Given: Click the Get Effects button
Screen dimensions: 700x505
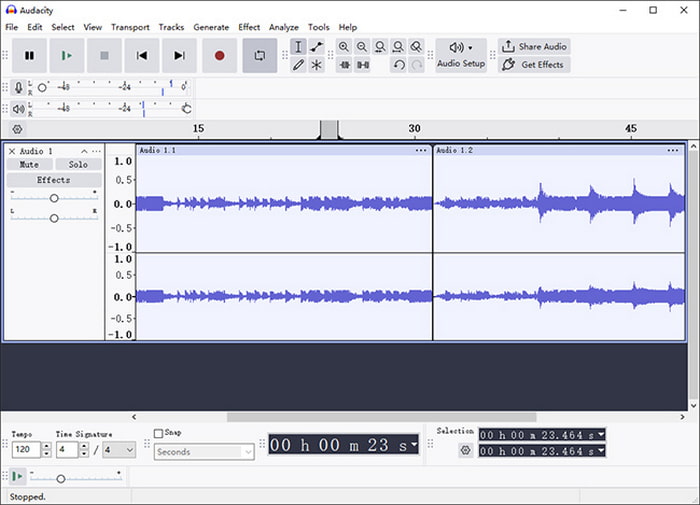Looking at the screenshot, I should (x=534, y=65).
